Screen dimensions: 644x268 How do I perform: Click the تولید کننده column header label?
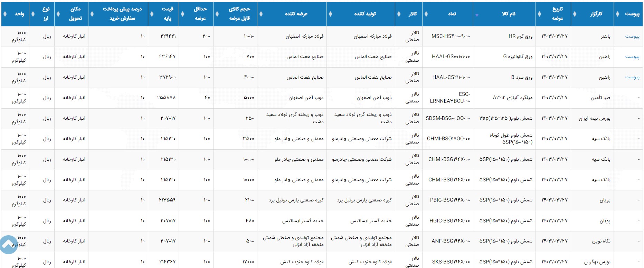[365, 14]
